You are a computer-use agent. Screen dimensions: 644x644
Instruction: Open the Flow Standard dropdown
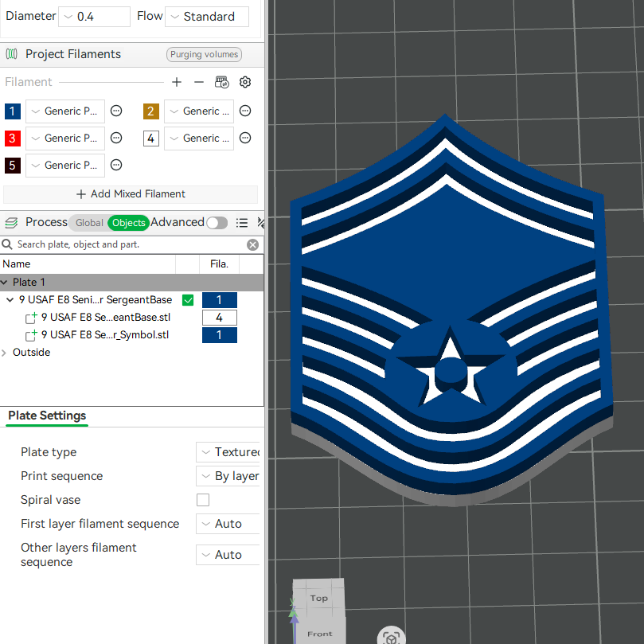(x=207, y=17)
